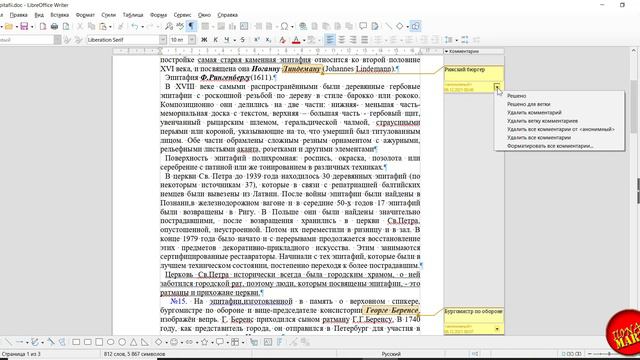Screen dimensions: 640x360
Task: Apply the red font color swatch
Action: pyautogui.click(x=296, y=40)
